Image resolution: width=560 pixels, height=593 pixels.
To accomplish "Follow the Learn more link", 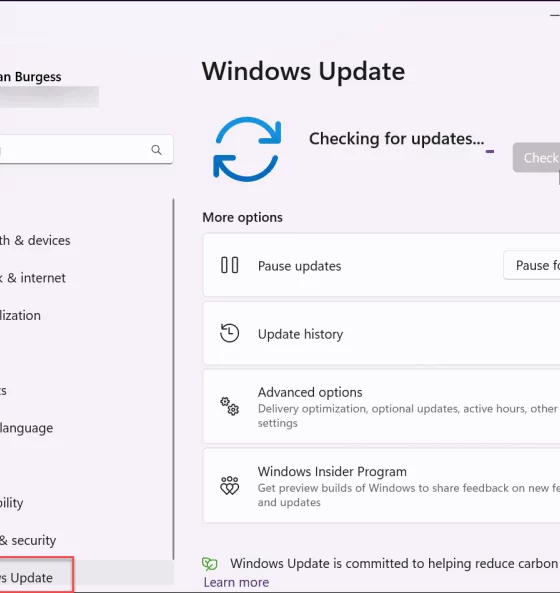I will pyautogui.click(x=236, y=582).
